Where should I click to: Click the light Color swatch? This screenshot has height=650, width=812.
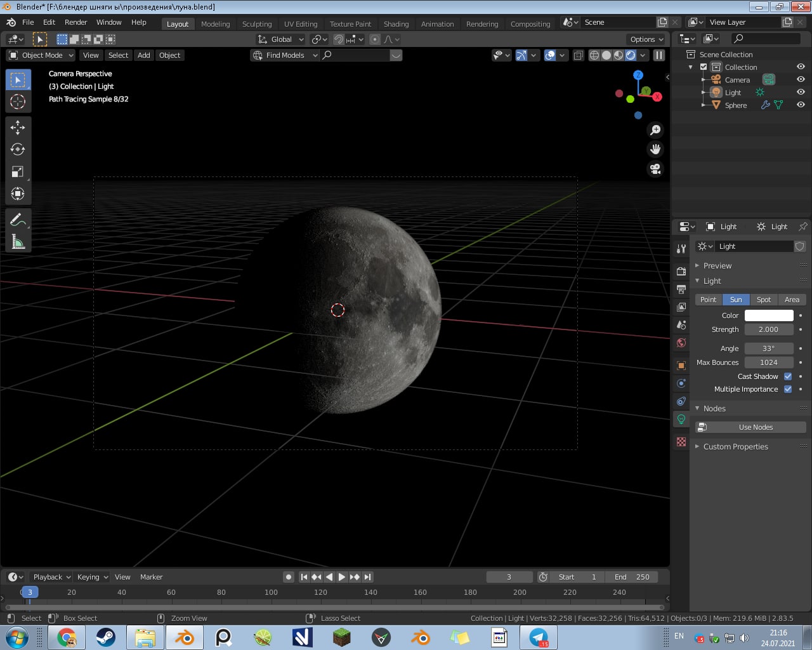pyautogui.click(x=769, y=315)
